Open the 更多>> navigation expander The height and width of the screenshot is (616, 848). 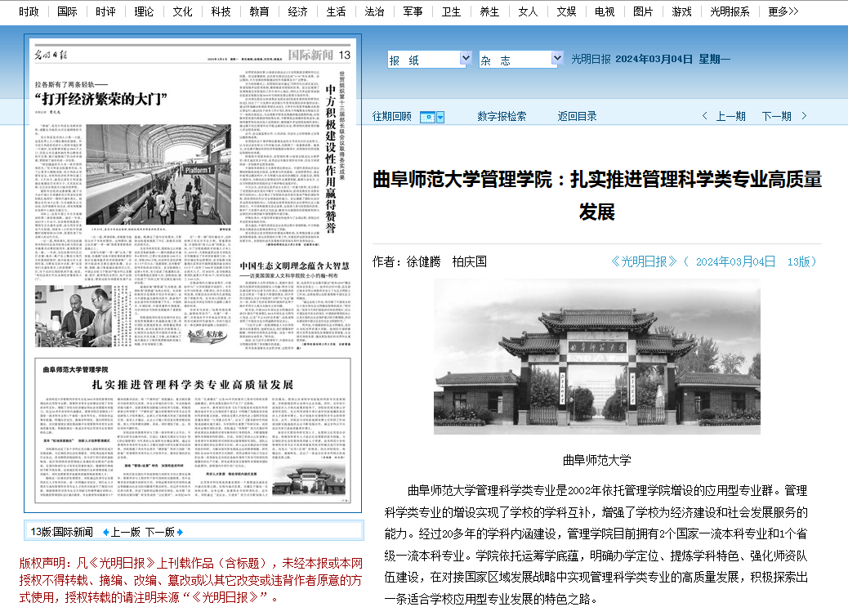pyautogui.click(x=783, y=11)
